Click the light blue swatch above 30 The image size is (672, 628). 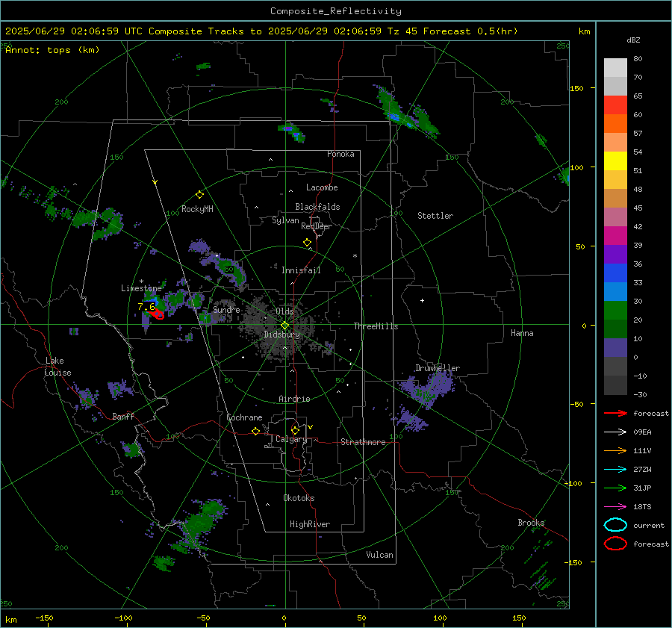(x=615, y=291)
